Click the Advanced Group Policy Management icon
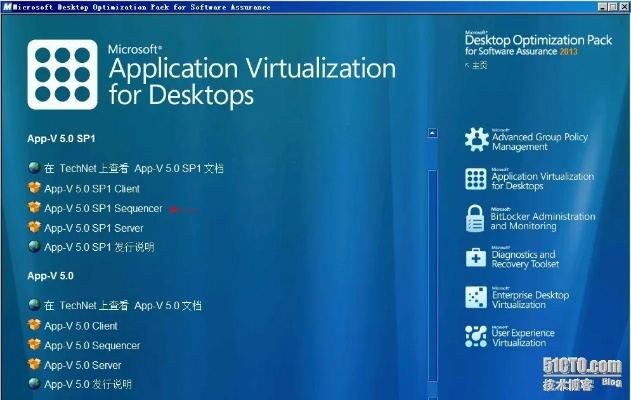 476,140
